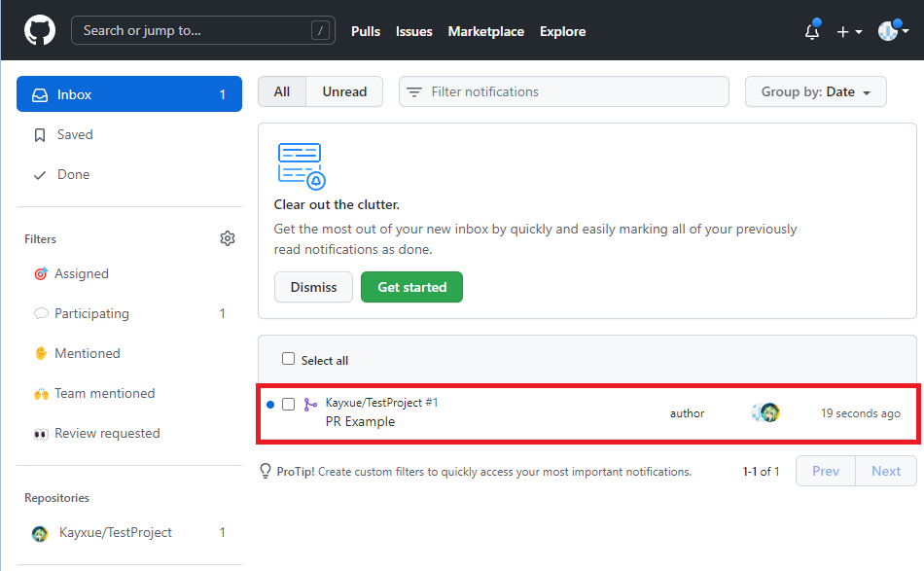Open the profile avatar dropdown
Image resolution: width=924 pixels, height=571 pixels.
coord(888,30)
